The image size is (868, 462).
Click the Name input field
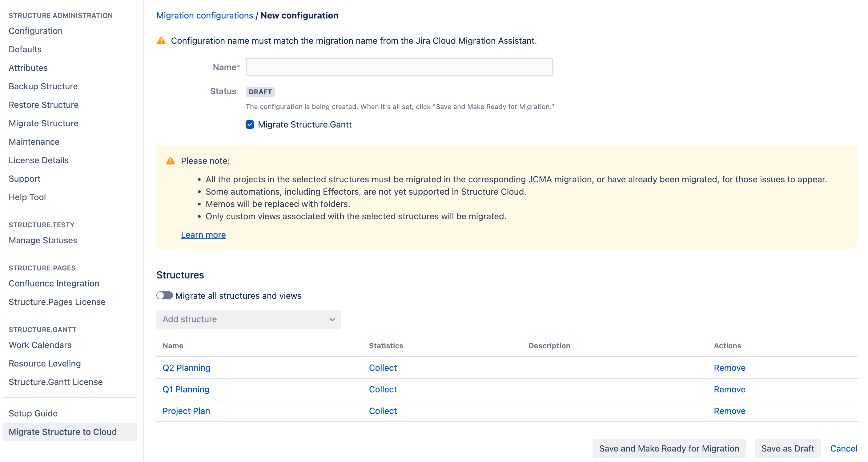[x=399, y=67]
